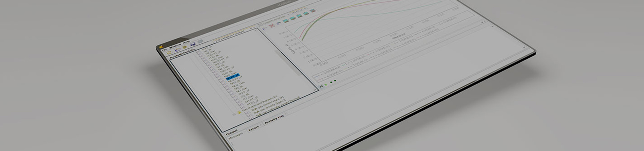The height and width of the screenshot is (151, 644).
Task: Click the All button below the chart
Action: pyautogui.click(x=321, y=87)
